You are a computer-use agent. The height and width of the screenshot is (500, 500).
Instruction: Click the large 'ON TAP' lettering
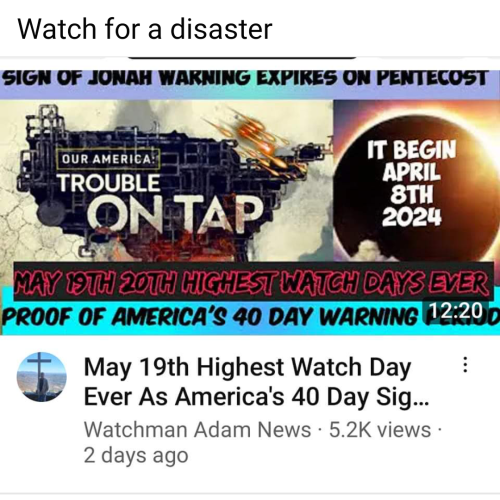(176, 215)
